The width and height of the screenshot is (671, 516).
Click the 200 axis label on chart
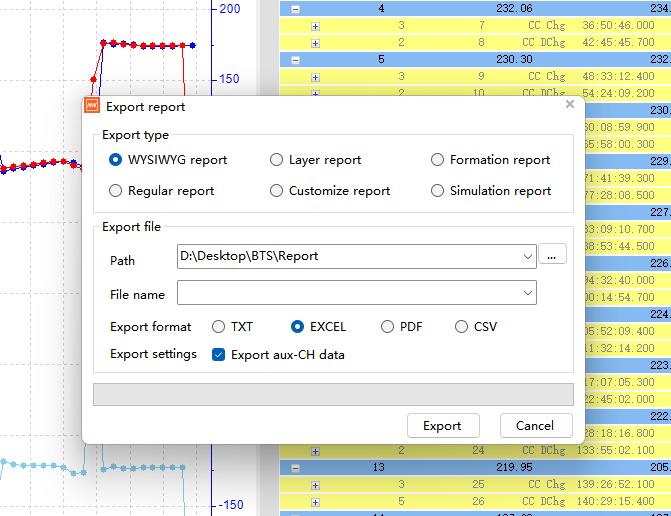[x=230, y=9]
